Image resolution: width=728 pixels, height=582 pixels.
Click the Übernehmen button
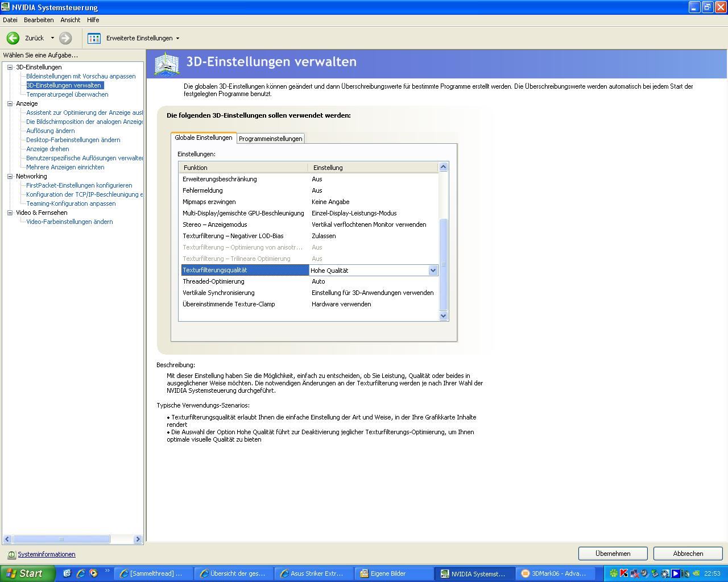click(613, 554)
